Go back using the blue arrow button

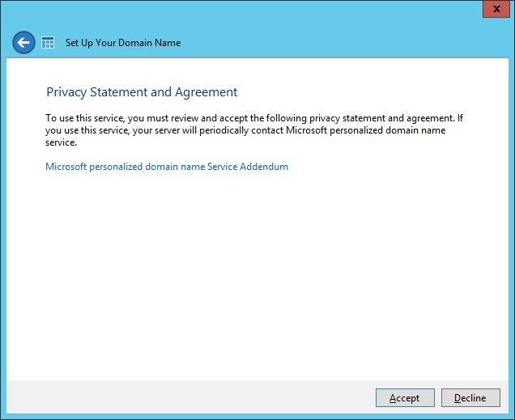(x=23, y=43)
